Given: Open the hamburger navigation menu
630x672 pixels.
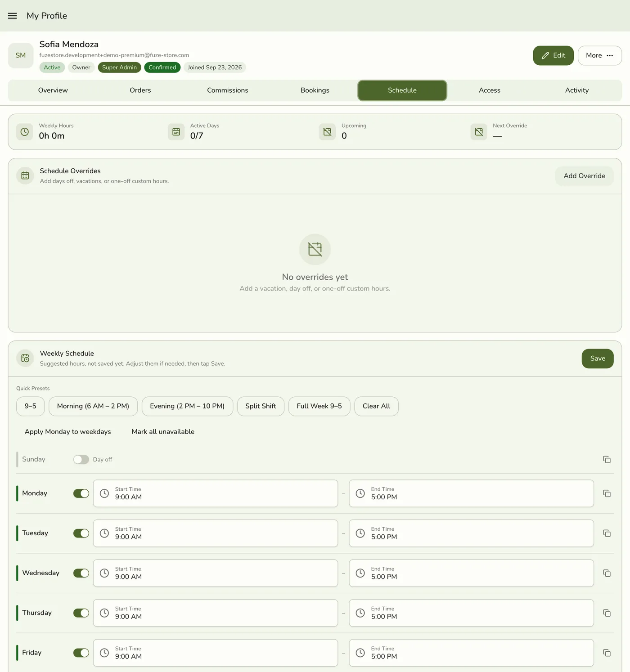Looking at the screenshot, I should 12,16.
